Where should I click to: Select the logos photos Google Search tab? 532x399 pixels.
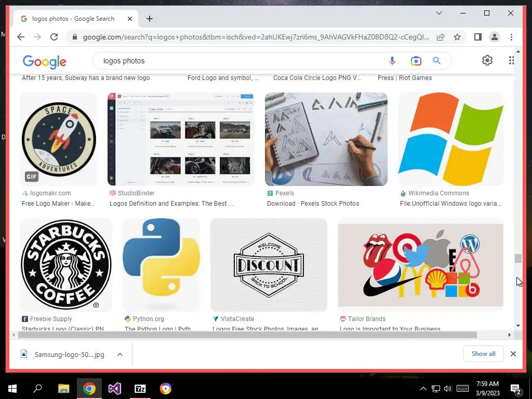76,19
